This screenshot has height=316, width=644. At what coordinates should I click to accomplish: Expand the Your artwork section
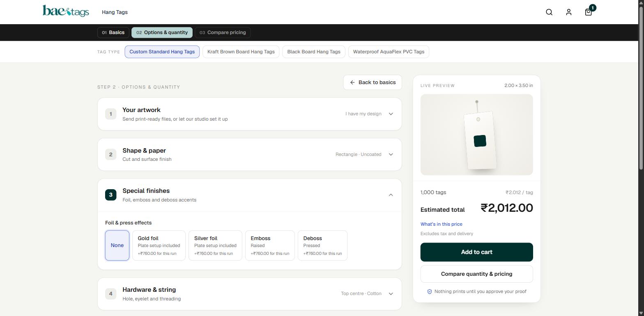250,114
